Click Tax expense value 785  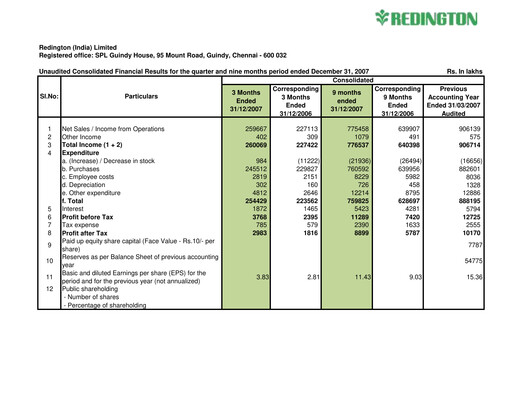point(261,225)
